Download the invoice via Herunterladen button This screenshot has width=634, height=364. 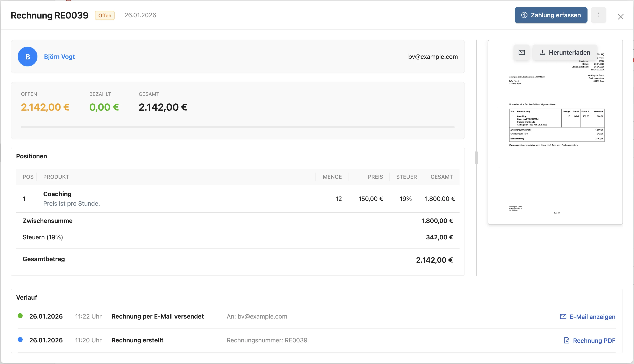click(565, 52)
